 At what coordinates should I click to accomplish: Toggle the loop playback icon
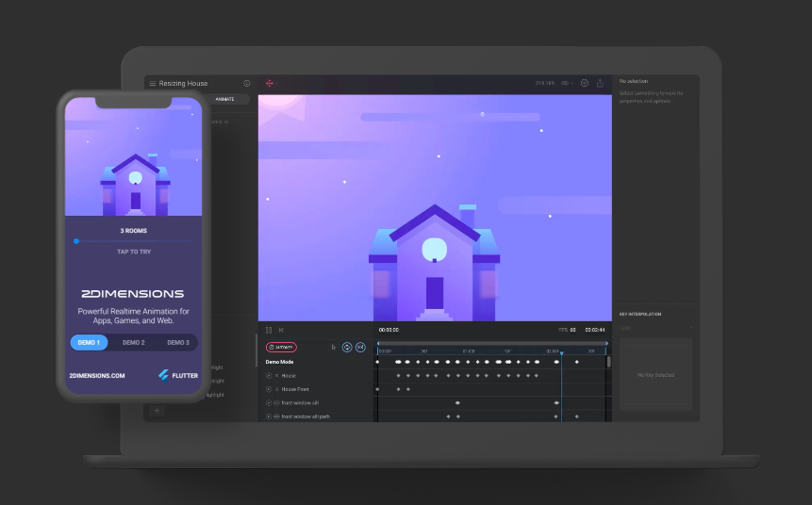point(347,347)
